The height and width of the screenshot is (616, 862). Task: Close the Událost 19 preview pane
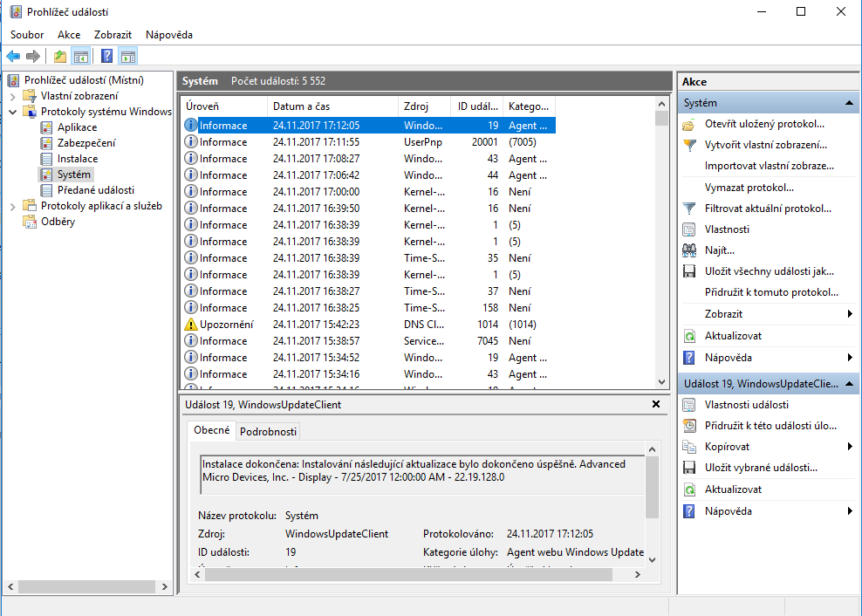(656, 405)
